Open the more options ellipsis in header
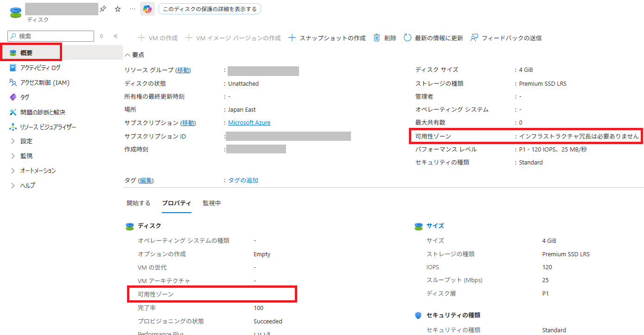 click(x=133, y=9)
